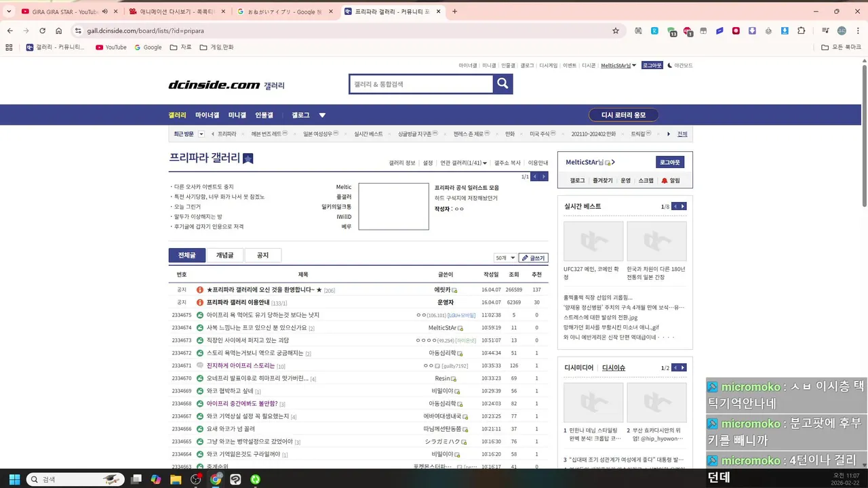Screen dimensions: 868x488
Task: Open a new Chrome tab
Action: pos(454,12)
